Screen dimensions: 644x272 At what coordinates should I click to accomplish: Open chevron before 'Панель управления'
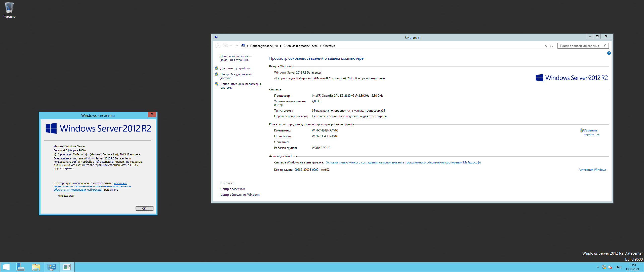point(248,46)
